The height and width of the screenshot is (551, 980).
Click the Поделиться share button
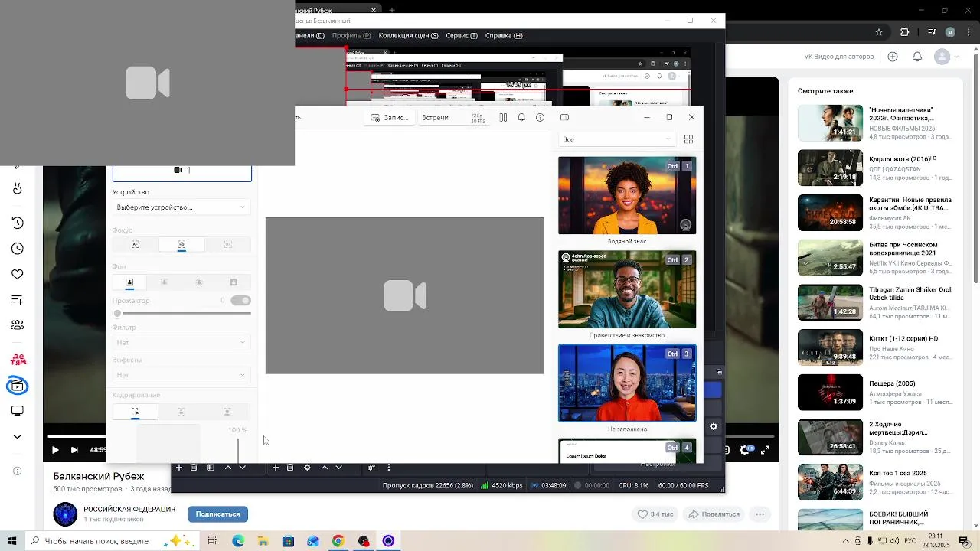tap(714, 514)
